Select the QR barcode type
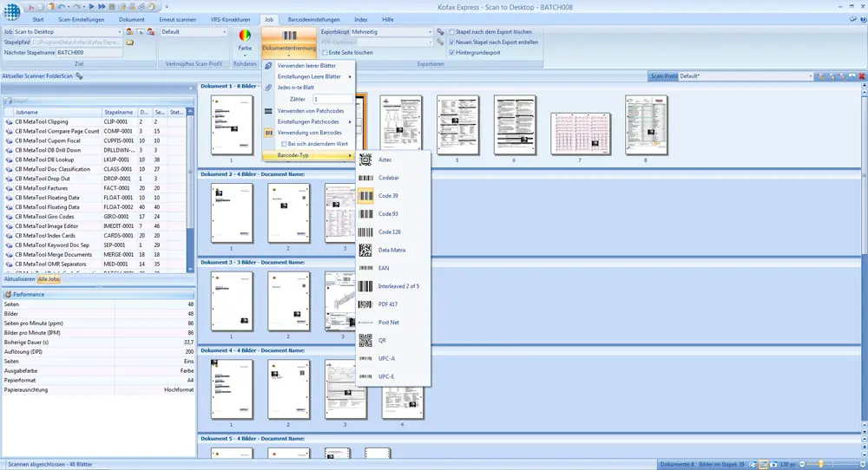Image resolution: width=868 pixels, height=470 pixels. tap(393, 341)
